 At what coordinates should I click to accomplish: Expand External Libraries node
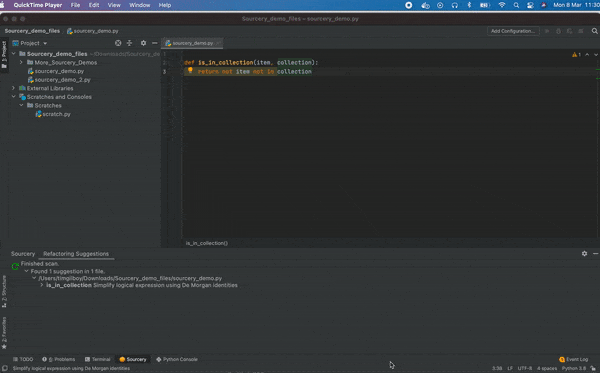coord(13,88)
